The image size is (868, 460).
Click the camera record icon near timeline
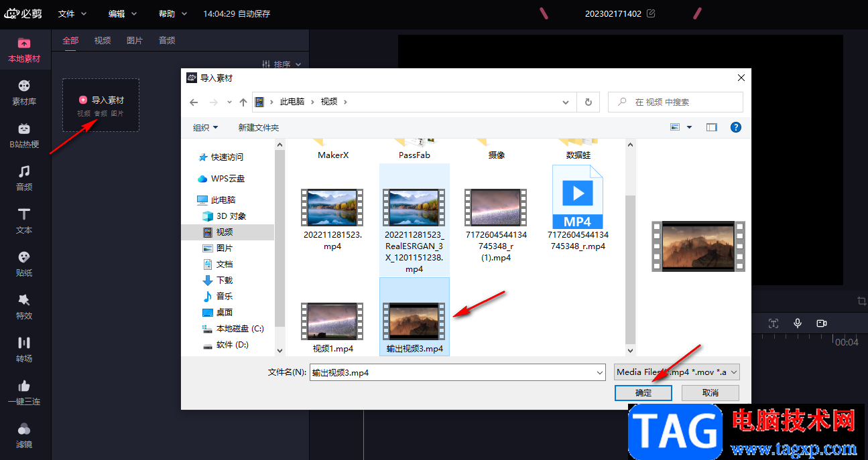coord(822,323)
